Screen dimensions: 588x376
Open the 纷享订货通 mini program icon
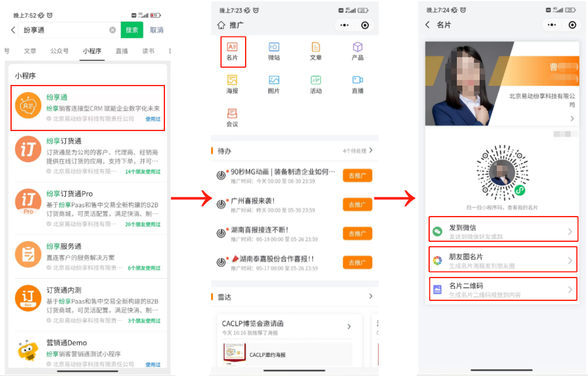pyautogui.click(x=28, y=149)
